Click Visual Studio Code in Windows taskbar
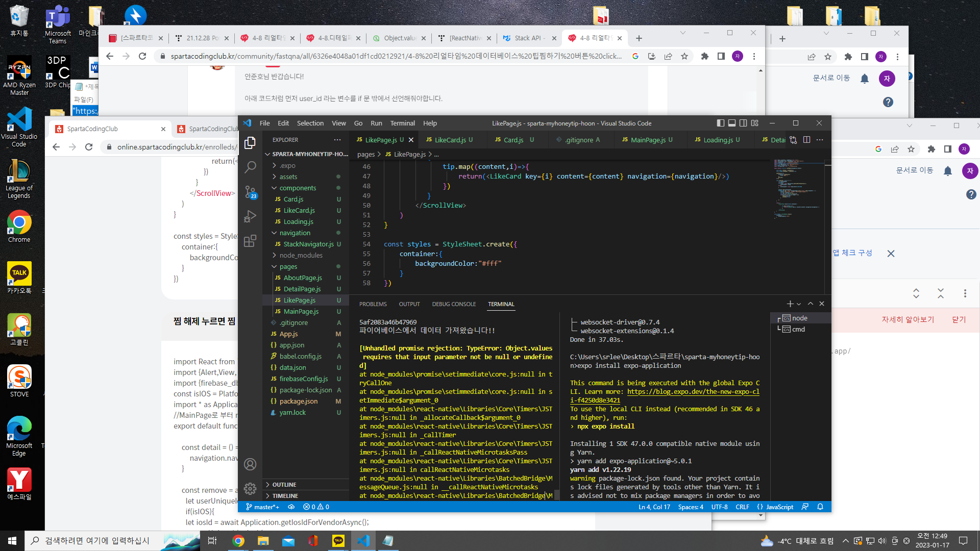This screenshot has width=980, height=551. [363, 541]
